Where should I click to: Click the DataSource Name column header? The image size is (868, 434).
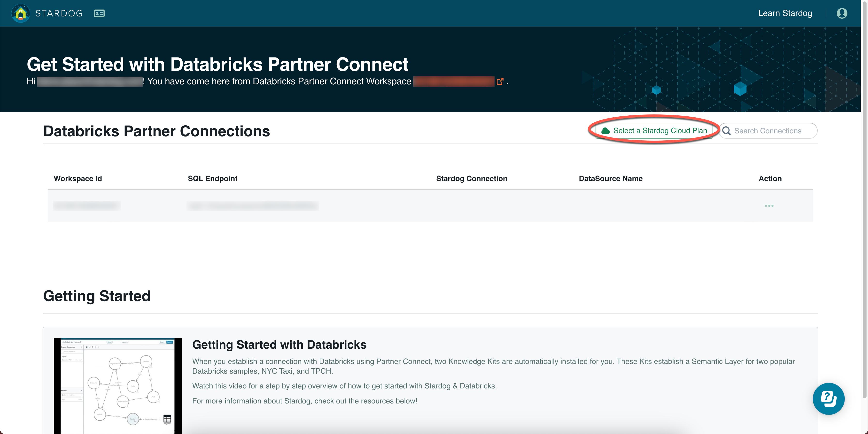[x=610, y=178]
